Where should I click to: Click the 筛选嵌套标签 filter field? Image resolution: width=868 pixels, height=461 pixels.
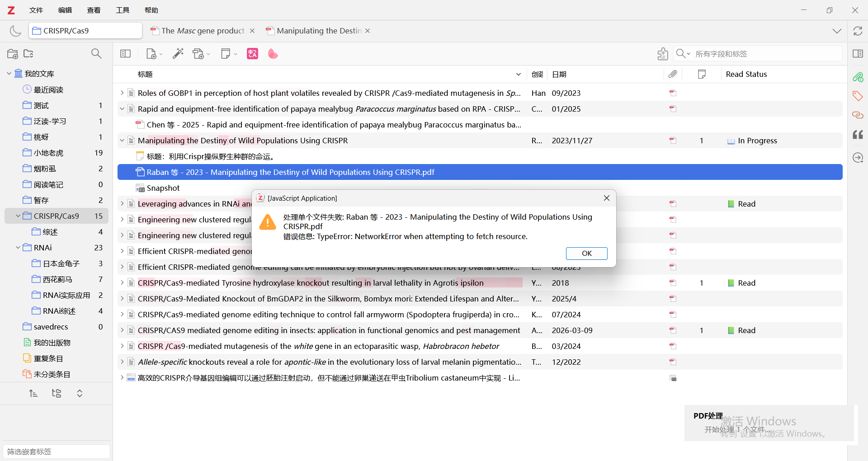click(57, 452)
